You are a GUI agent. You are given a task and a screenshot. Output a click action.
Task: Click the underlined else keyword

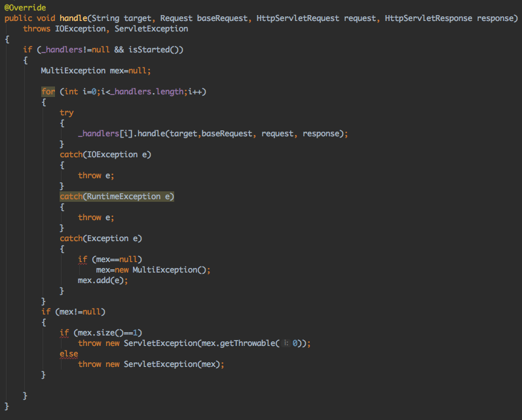(68, 353)
